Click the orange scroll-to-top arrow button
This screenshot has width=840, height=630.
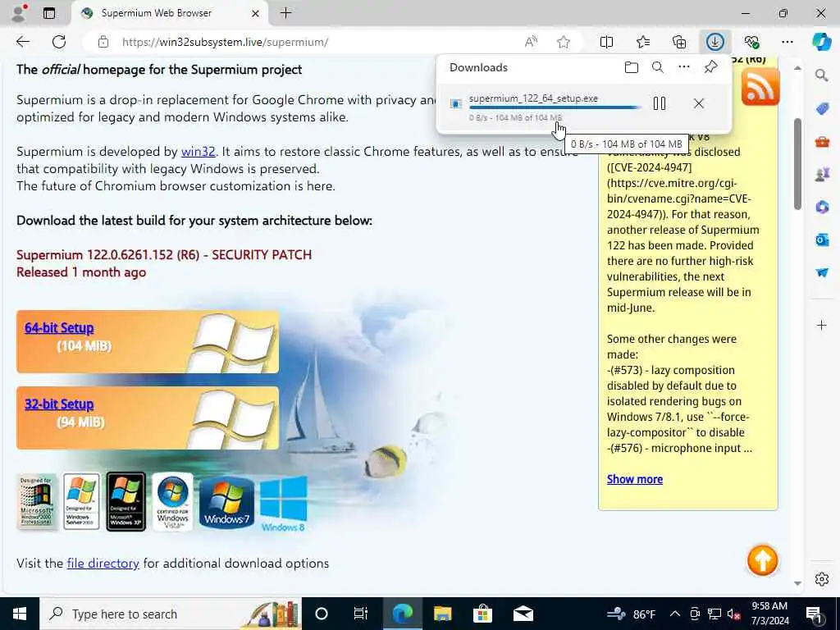[762, 561]
